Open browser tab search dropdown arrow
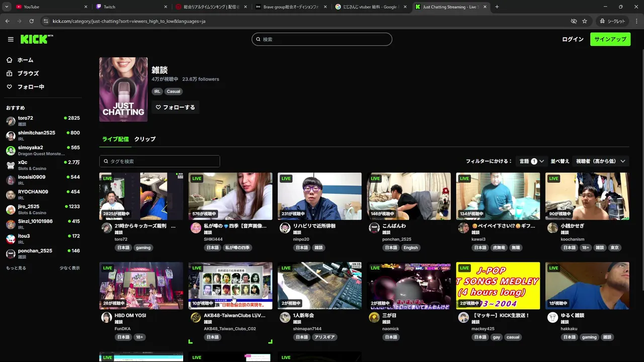This screenshot has width=644, height=362. [x=7, y=7]
